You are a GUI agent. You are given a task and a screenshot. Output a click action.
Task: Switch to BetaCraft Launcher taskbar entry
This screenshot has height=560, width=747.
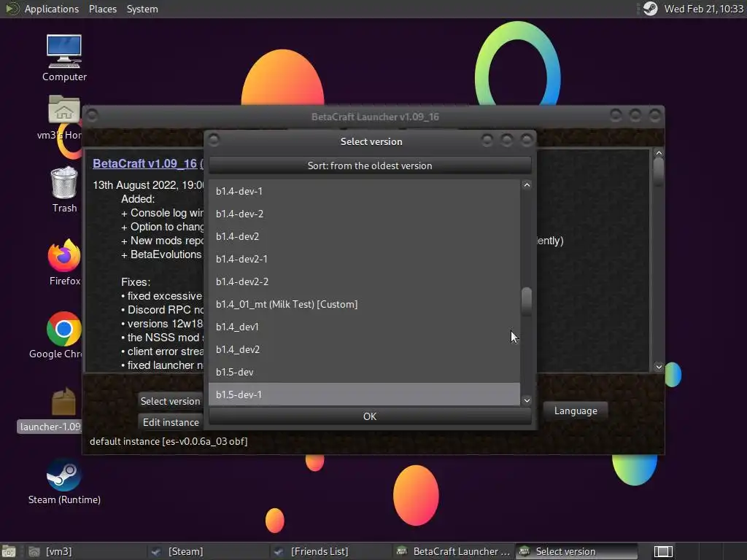tap(453, 551)
